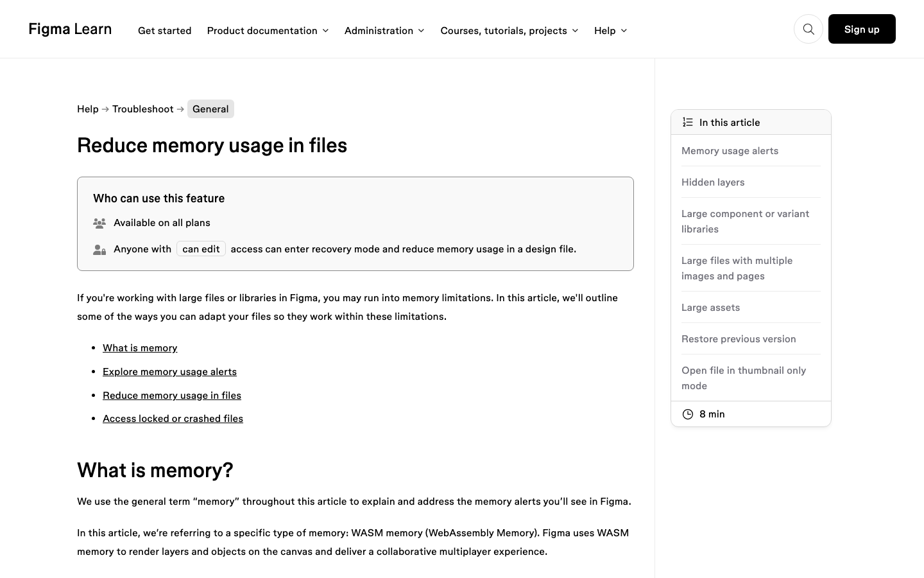Expand the Administration menu
The image size is (924, 578).
(x=384, y=30)
